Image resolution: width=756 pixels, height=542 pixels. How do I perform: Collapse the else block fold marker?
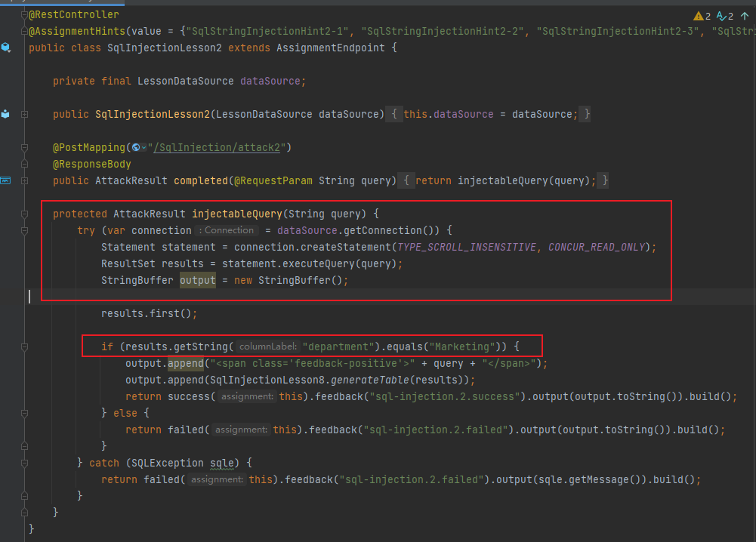pos(25,413)
